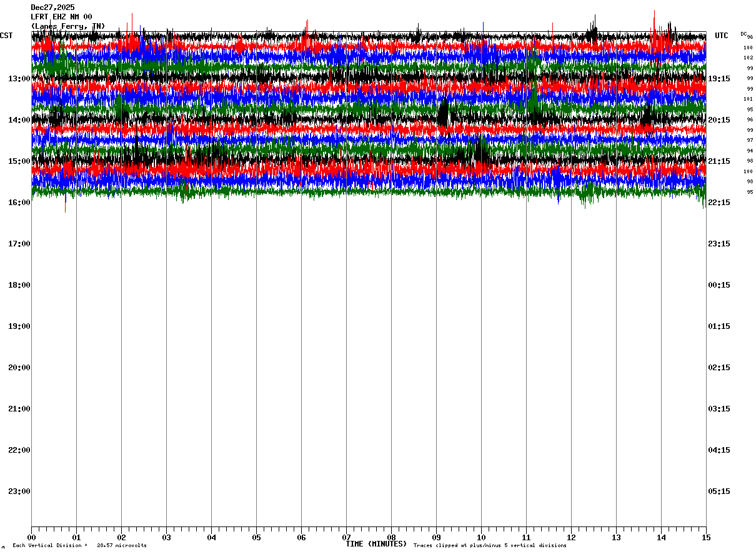The height and width of the screenshot is (554, 756).
Task: Select the 20:00 CST time label
Action: pos(19,368)
